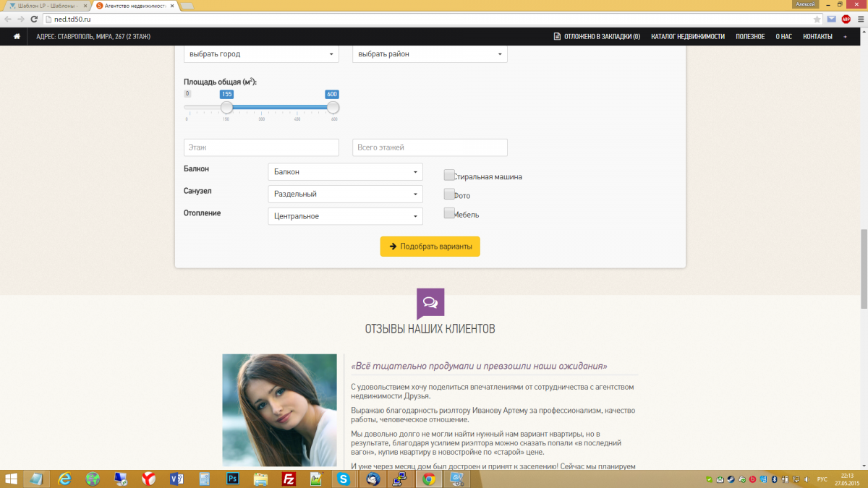Click the Алексей Chrome profile button
868x488 pixels.
(805, 4)
